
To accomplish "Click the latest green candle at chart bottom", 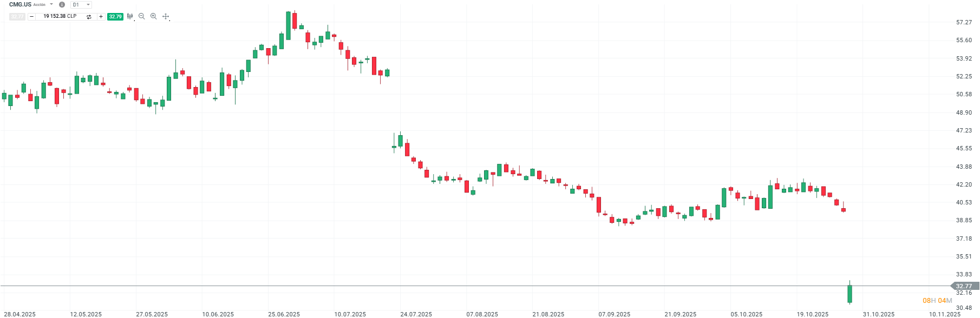I will (x=850, y=294).
